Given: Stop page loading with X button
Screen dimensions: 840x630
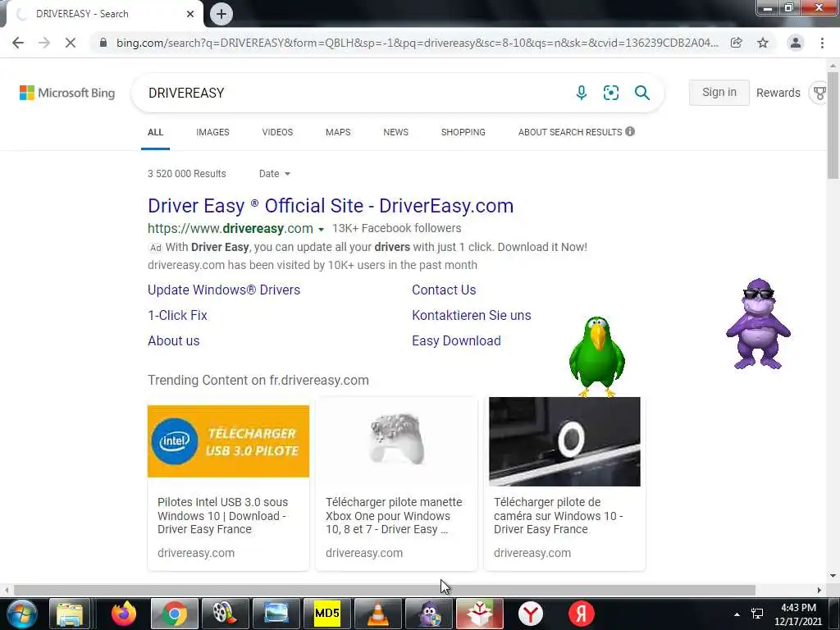Looking at the screenshot, I should pyautogui.click(x=71, y=43).
